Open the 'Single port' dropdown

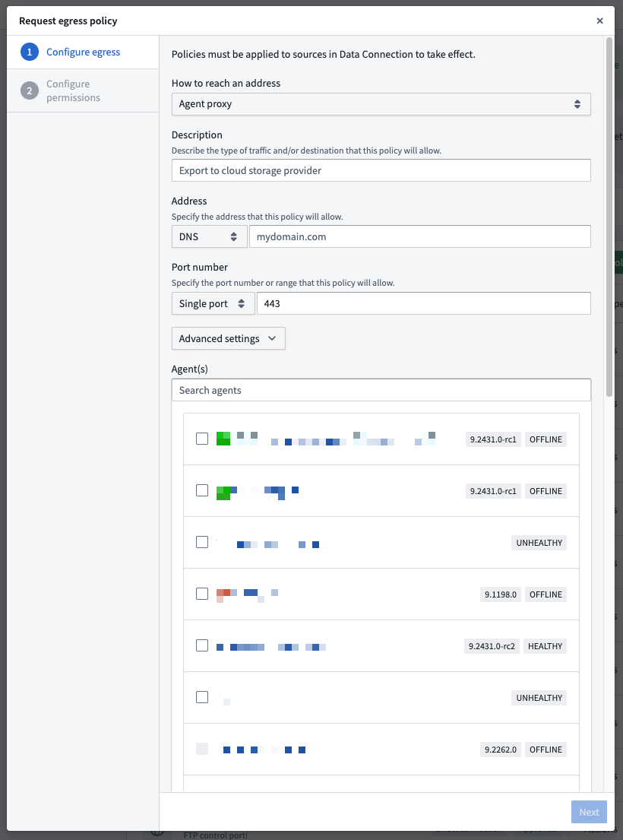213,303
